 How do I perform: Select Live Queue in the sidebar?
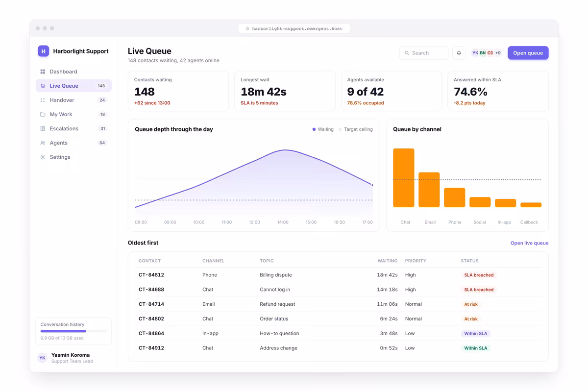pos(73,86)
